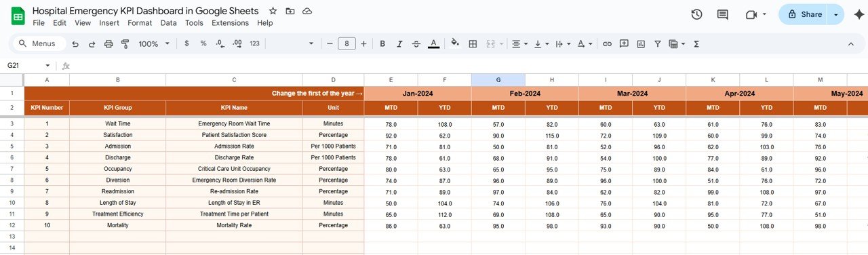Insert a link using toolbar icon
The image size is (868, 255).
[607, 43]
